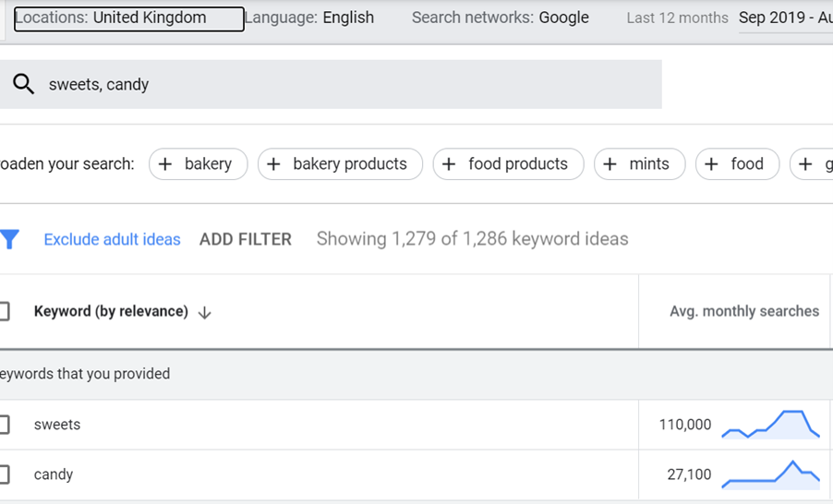Click the plus icon on bakery chip

click(165, 164)
